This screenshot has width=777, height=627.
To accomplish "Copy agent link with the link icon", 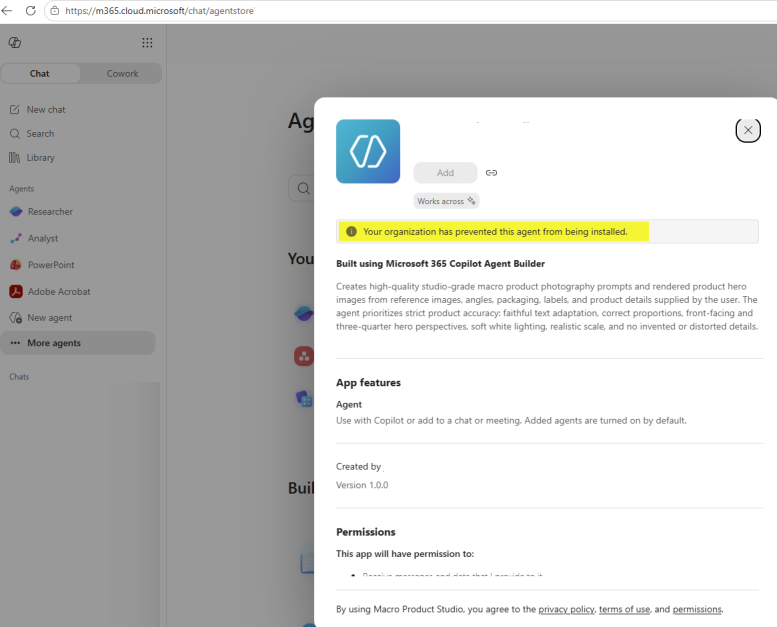I will point(491,172).
